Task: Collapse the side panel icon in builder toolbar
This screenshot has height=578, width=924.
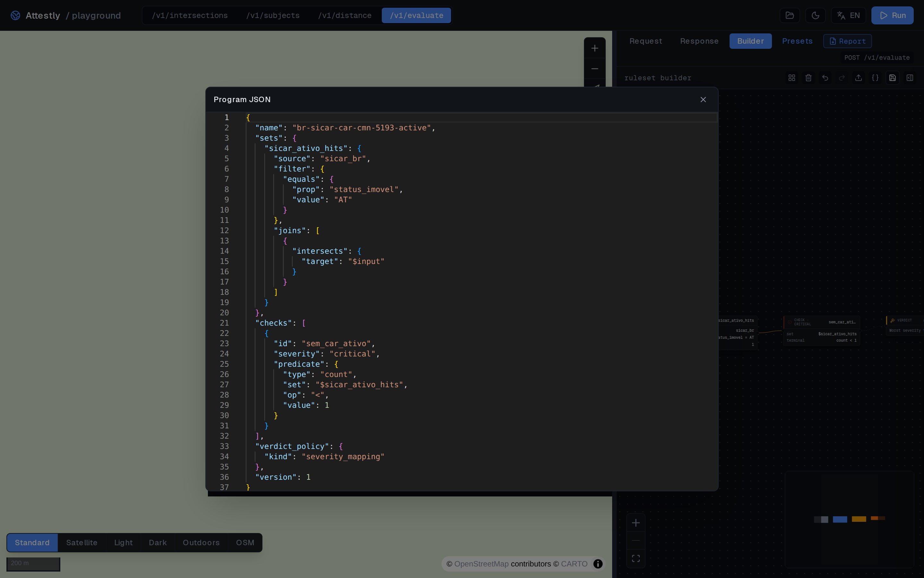Action: pyautogui.click(x=910, y=78)
